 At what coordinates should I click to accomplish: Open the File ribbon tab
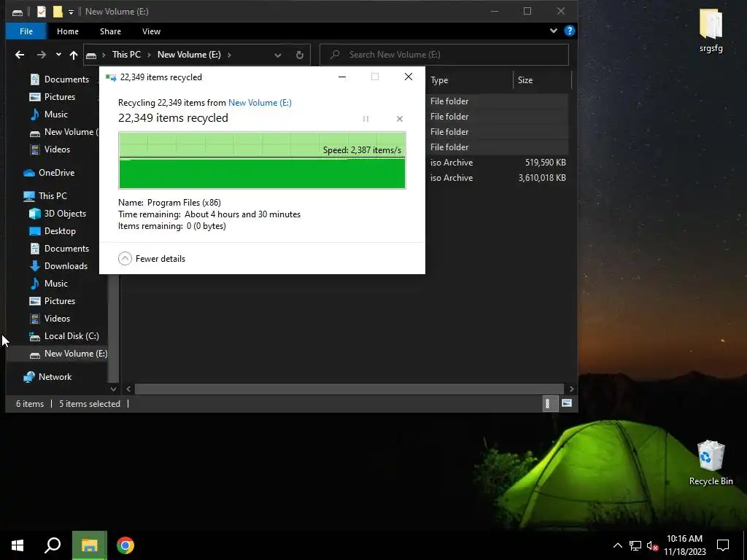pos(26,31)
